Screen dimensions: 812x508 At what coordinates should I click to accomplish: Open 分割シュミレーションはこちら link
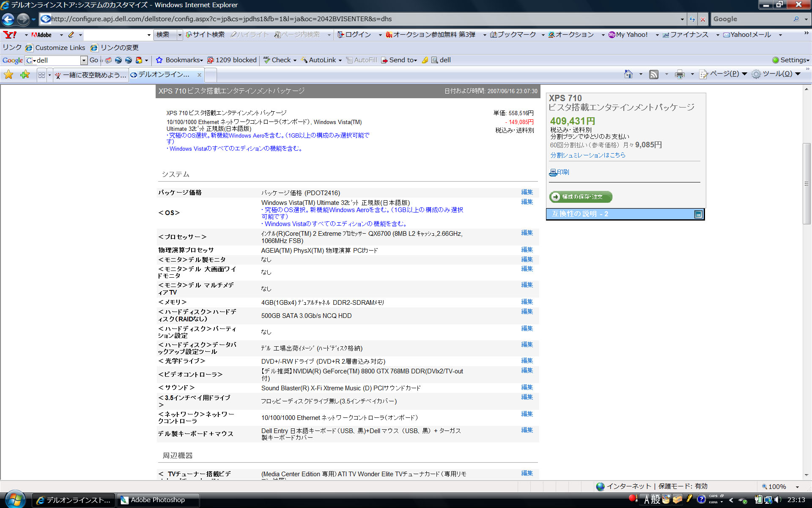coord(587,155)
